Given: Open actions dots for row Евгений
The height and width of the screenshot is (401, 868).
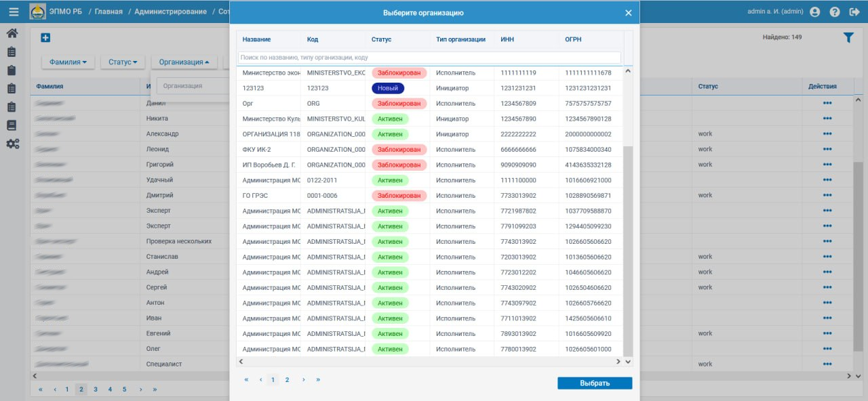Looking at the screenshot, I should [827, 333].
